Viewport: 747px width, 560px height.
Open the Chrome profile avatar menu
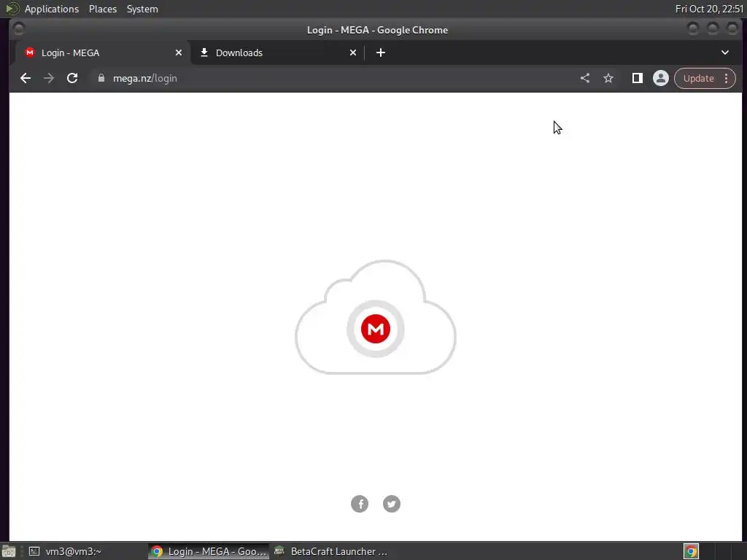tap(661, 78)
